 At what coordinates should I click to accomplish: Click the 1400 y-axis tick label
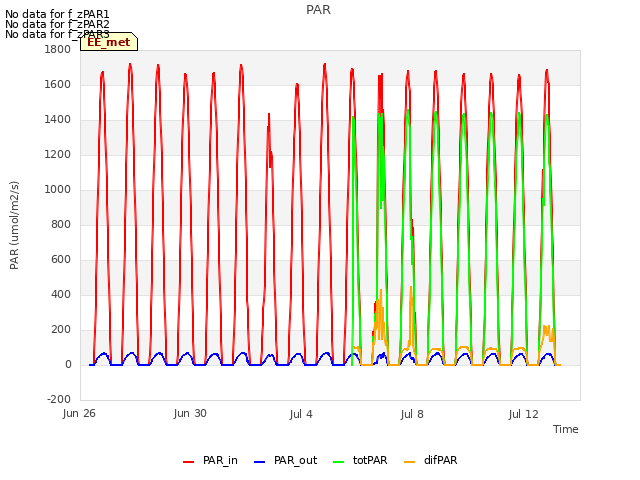click(x=58, y=120)
